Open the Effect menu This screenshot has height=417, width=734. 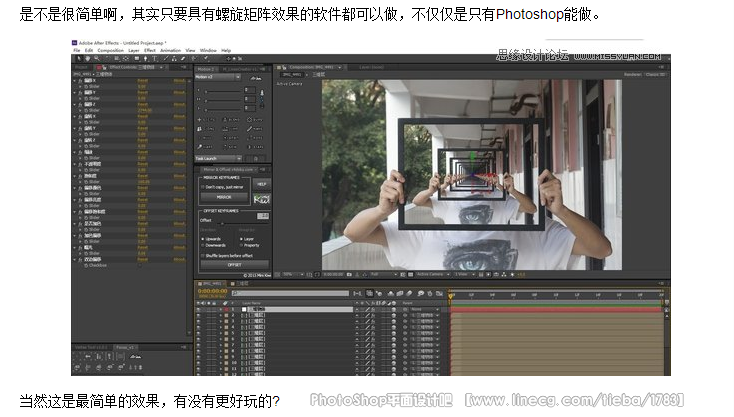(150, 50)
